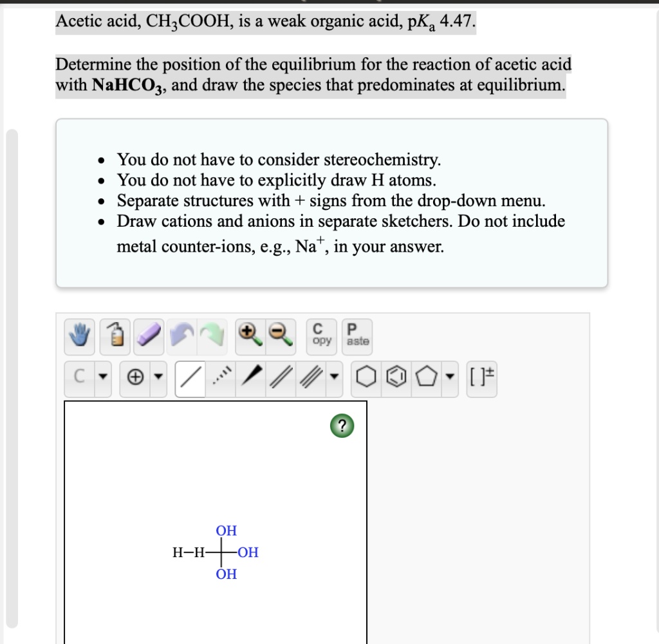This screenshot has height=644, width=659.
Task: Select the hand pan tool
Action: tap(78, 336)
